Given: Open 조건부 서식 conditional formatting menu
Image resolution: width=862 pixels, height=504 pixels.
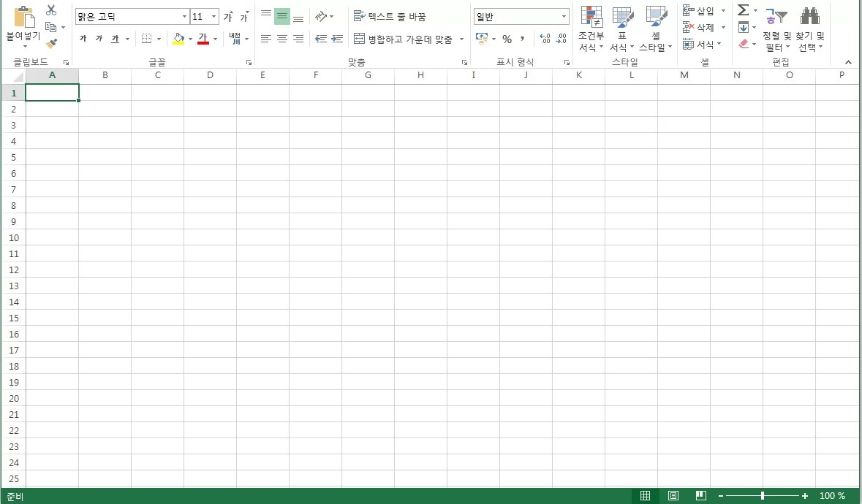Looking at the screenshot, I should pos(591,29).
